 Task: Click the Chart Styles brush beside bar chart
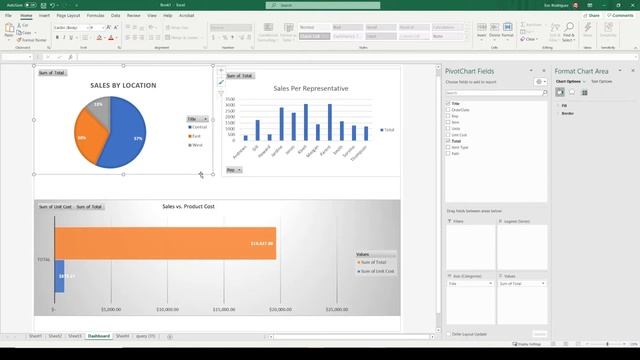(221, 82)
